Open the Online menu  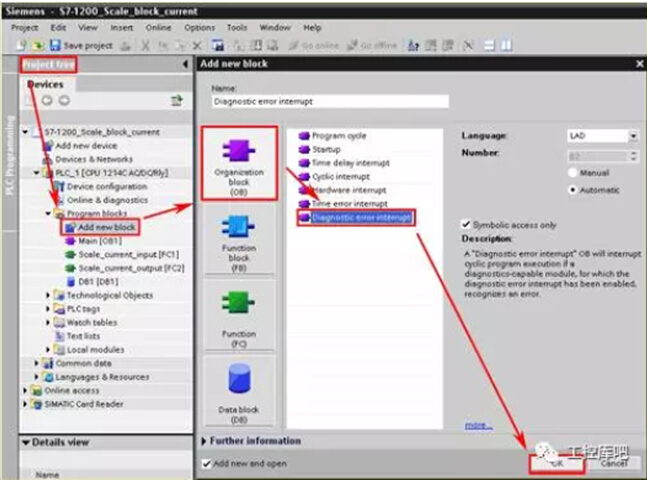(159, 28)
